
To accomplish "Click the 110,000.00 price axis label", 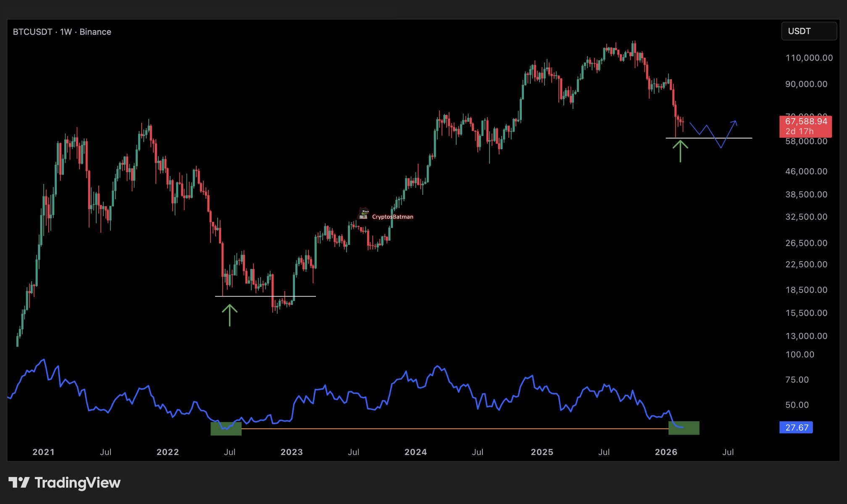I will tap(809, 58).
